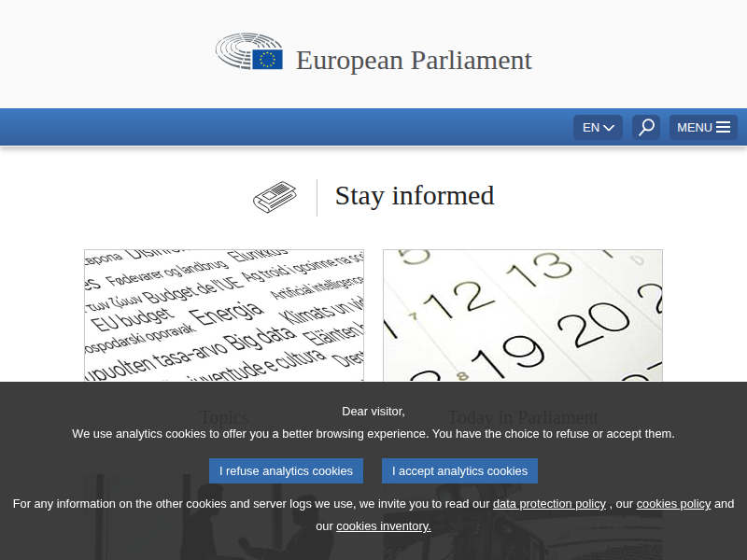
Task: Click the European Parliament logo
Action: [x=249, y=53]
